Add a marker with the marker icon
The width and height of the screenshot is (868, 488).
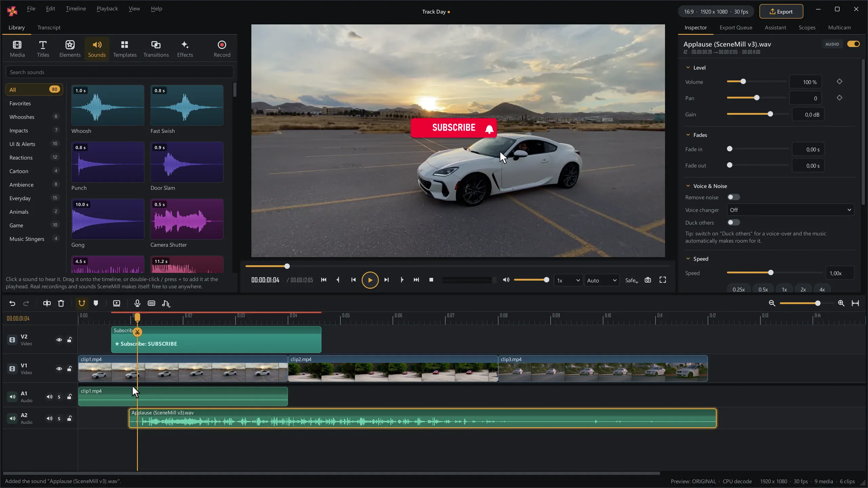(x=96, y=303)
